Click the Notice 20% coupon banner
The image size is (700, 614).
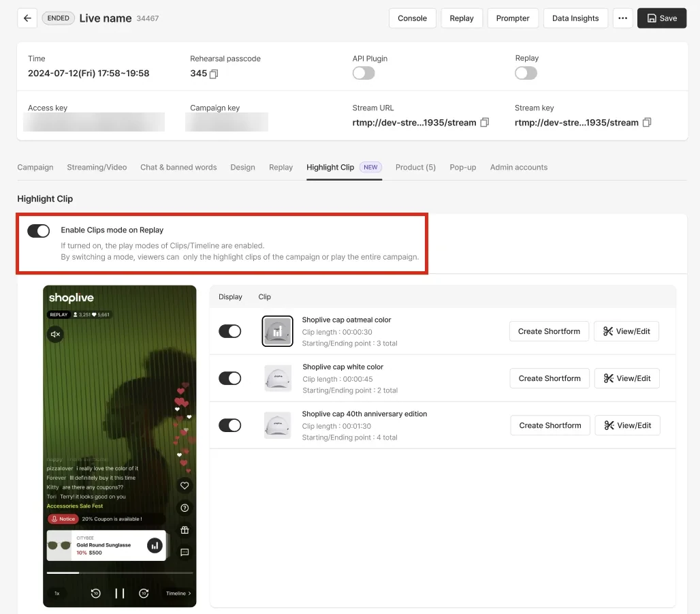pyautogui.click(x=106, y=519)
